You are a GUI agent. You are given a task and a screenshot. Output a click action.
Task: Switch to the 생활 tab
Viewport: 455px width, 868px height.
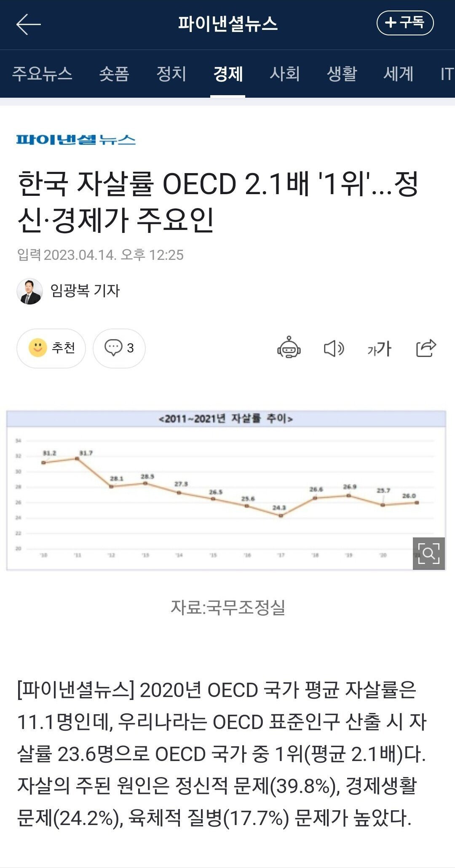pos(342,74)
